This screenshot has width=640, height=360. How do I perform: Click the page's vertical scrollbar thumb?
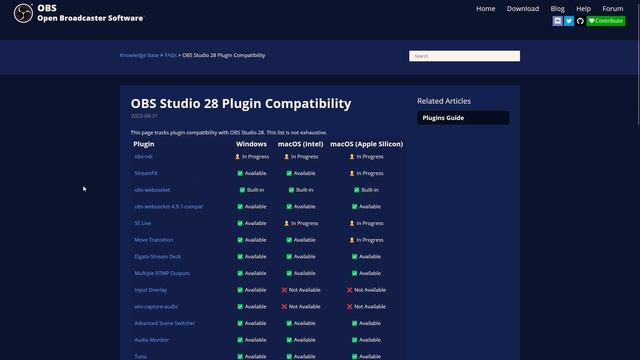pos(638,63)
